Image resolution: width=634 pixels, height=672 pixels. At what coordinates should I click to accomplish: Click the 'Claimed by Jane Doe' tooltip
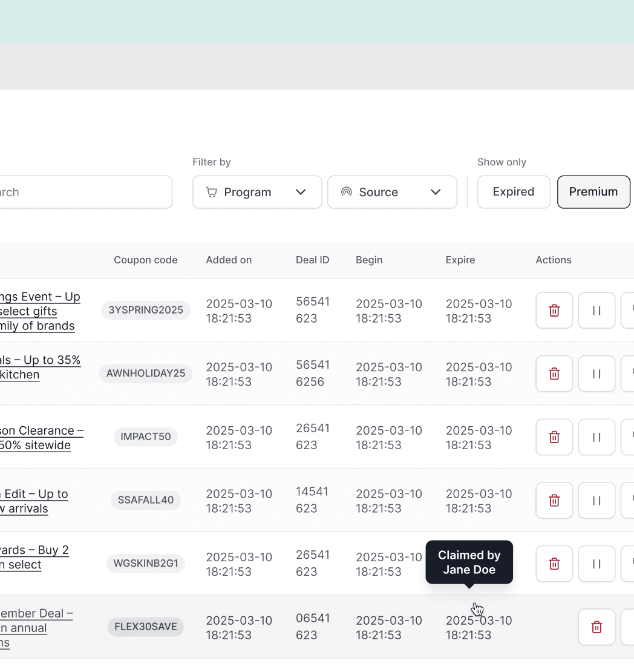click(x=469, y=562)
